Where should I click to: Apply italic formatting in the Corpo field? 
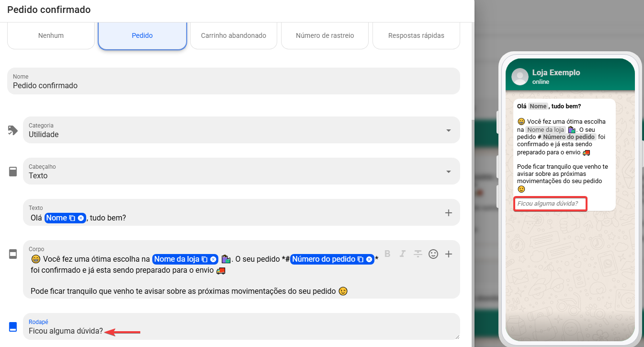[x=403, y=254]
